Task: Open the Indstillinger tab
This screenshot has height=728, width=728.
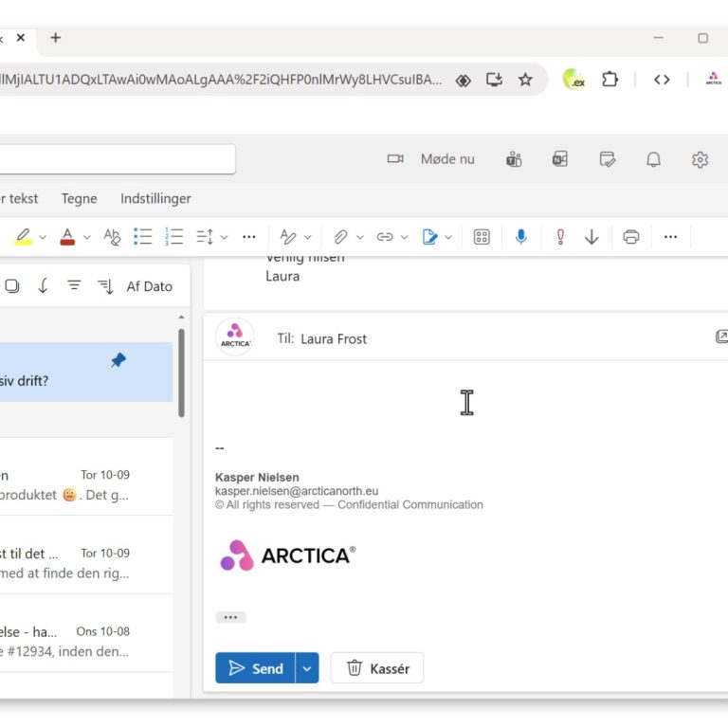Action: pos(155,198)
